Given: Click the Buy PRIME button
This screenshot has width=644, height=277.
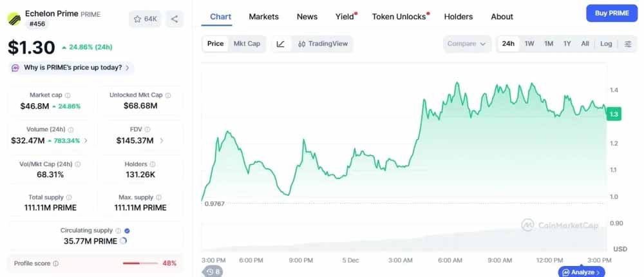Looking at the screenshot, I should coord(611,14).
